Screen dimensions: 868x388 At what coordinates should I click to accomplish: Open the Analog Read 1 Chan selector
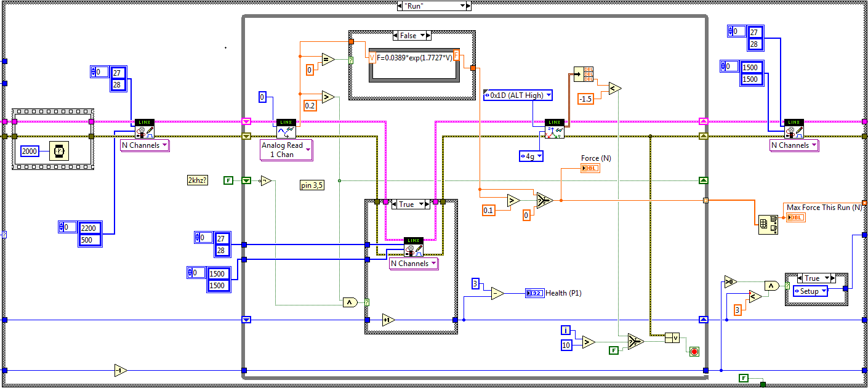[286, 150]
